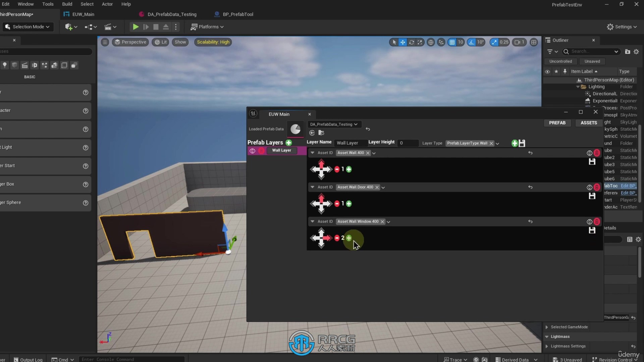Open the Selection Mode dropdown
The height and width of the screenshot is (362, 644).
[28, 27]
